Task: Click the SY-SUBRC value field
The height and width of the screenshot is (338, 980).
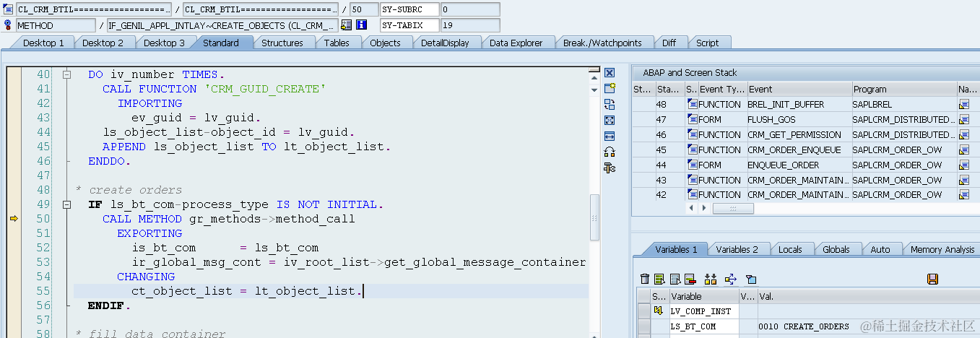Action: 470,9
